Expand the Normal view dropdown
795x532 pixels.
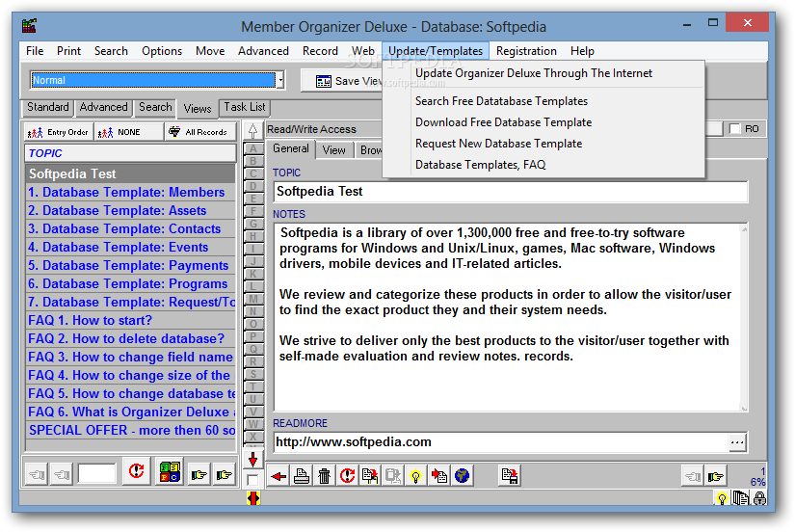[x=280, y=80]
